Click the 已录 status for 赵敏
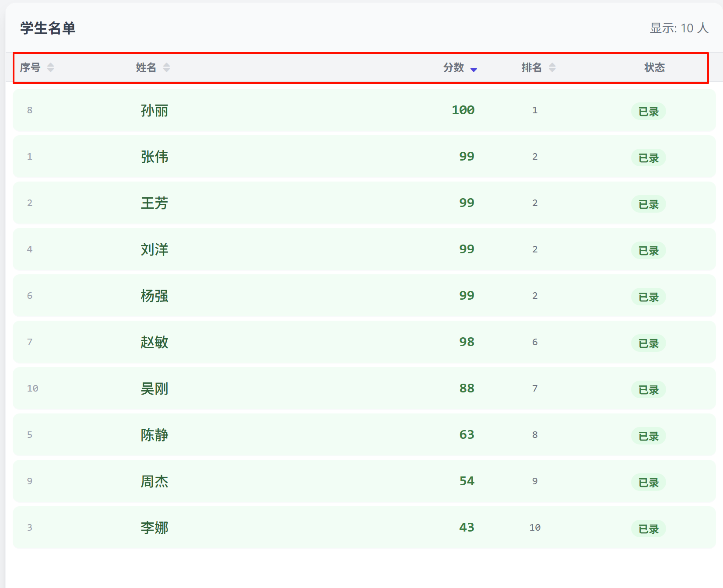This screenshot has height=588, width=723. pos(648,343)
